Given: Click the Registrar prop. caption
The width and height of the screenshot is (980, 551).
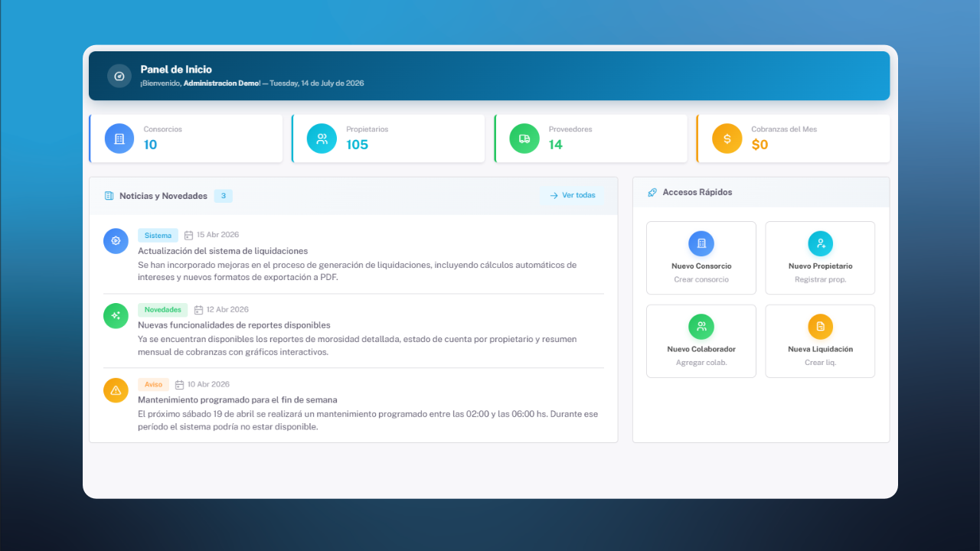Looking at the screenshot, I should [820, 279].
